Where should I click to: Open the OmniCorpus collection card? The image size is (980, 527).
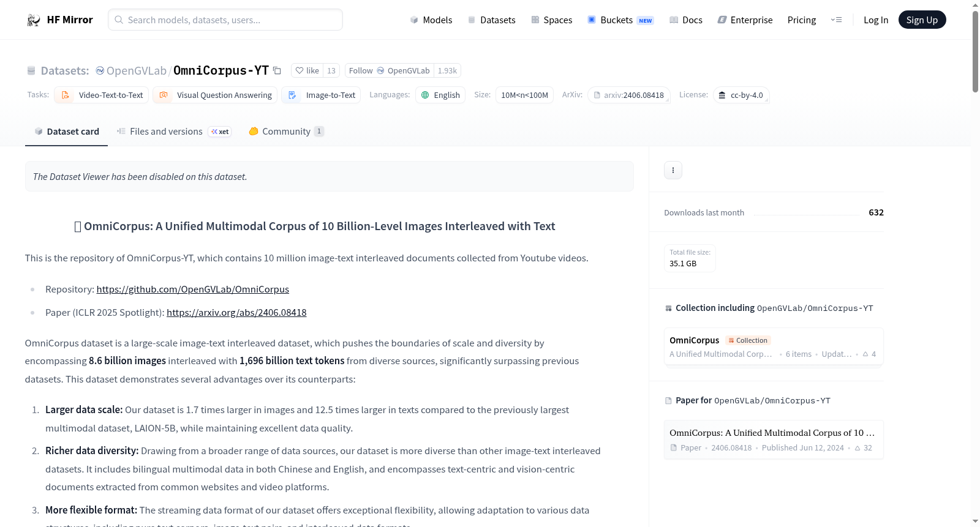pos(774,346)
